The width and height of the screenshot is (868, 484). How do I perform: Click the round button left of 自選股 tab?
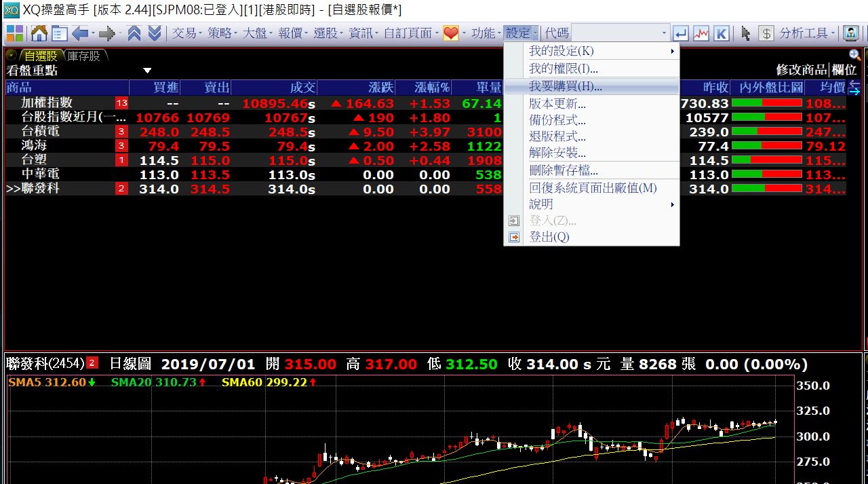point(12,56)
